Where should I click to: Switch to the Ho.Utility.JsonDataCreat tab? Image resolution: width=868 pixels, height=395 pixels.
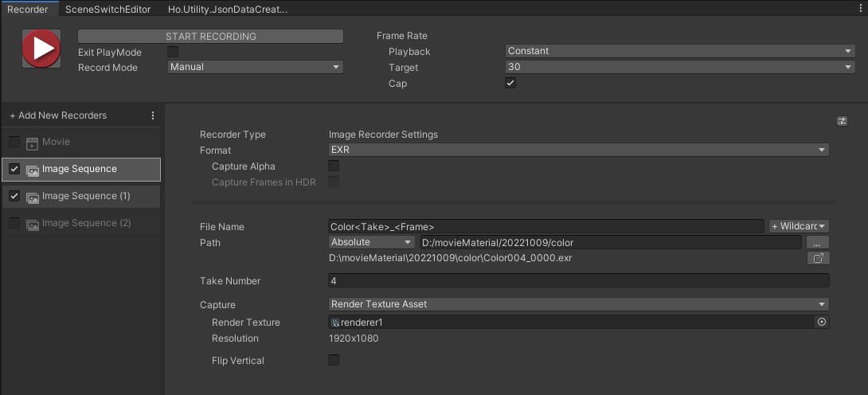coord(228,10)
